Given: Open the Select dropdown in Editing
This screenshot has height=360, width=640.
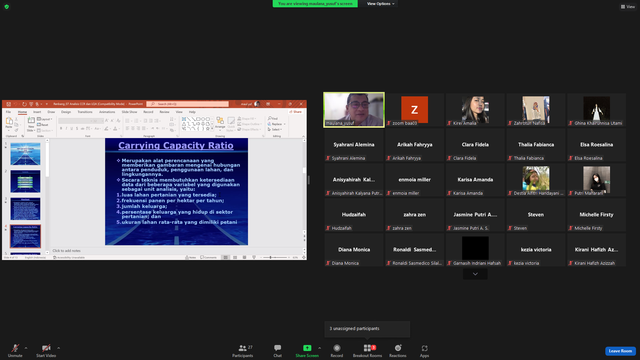Looking at the screenshot, I should click(276, 129).
